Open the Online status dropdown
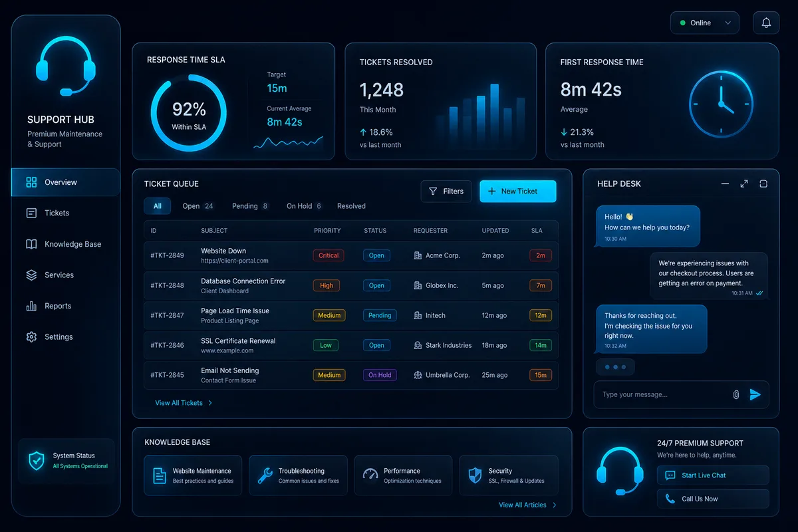Image resolution: width=798 pixels, height=532 pixels. [705, 23]
